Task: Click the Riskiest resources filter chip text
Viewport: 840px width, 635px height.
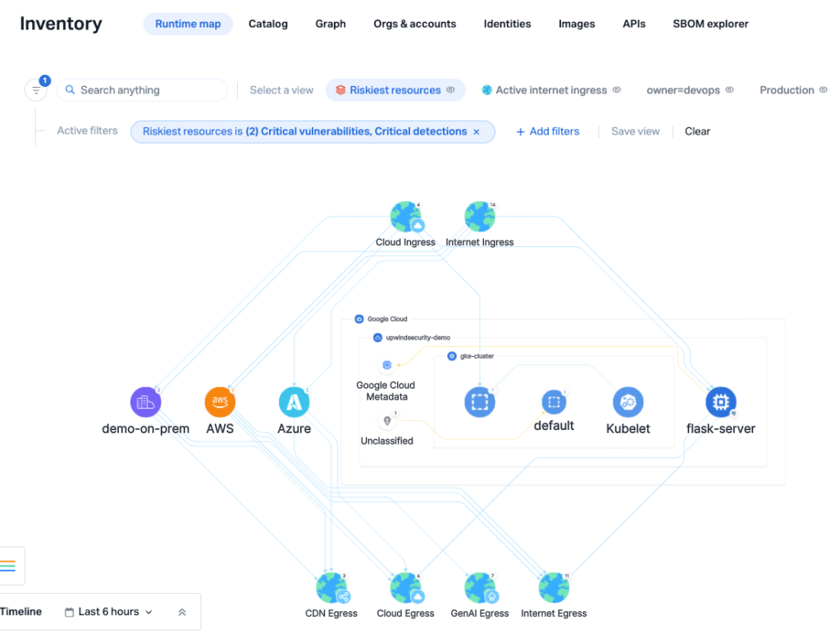Action: click(304, 131)
